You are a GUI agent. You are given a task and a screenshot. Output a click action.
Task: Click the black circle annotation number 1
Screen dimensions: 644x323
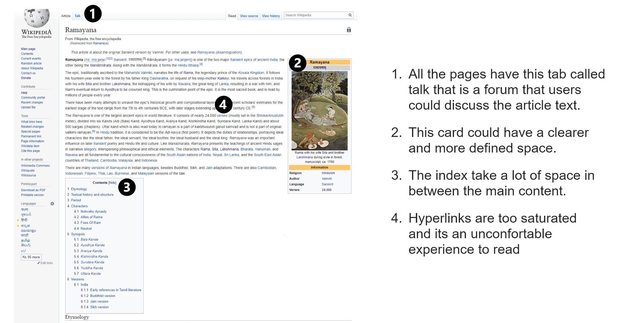coord(93,14)
